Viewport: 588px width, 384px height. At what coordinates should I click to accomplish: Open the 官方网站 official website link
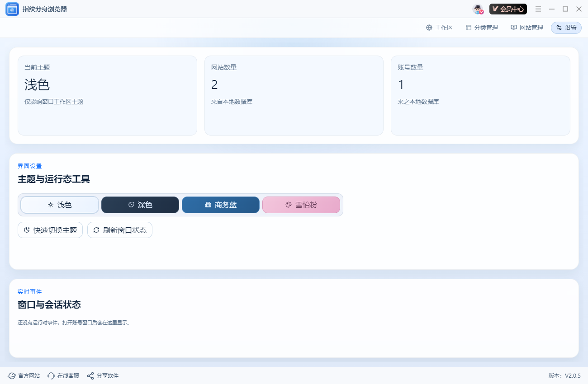tap(24, 376)
